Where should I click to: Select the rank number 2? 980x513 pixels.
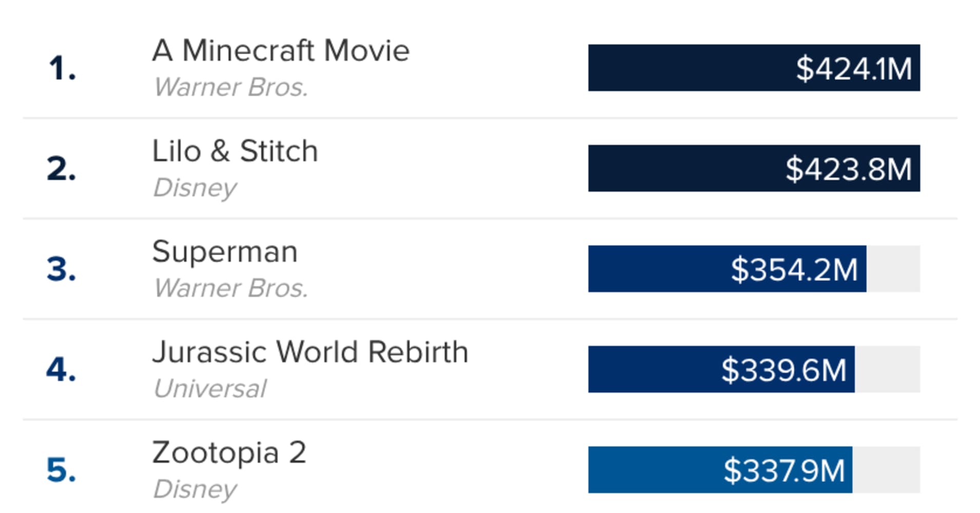[61, 169]
